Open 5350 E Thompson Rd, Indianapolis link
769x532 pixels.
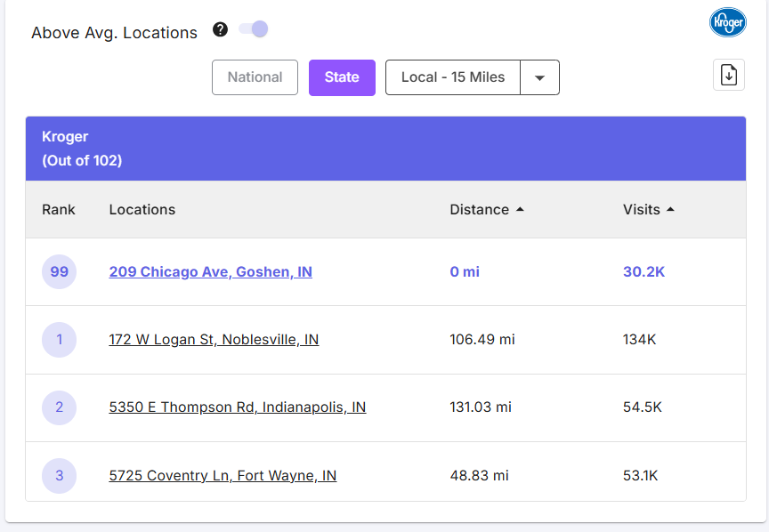pyautogui.click(x=238, y=407)
